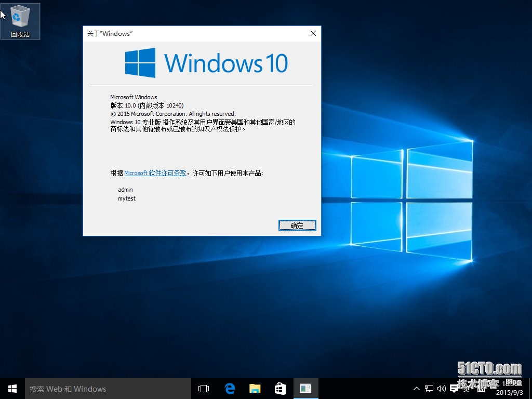Focus the 搜索 Web 和 Windows search box
The image size is (532, 399).
pyautogui.click(x=108, y=389)
